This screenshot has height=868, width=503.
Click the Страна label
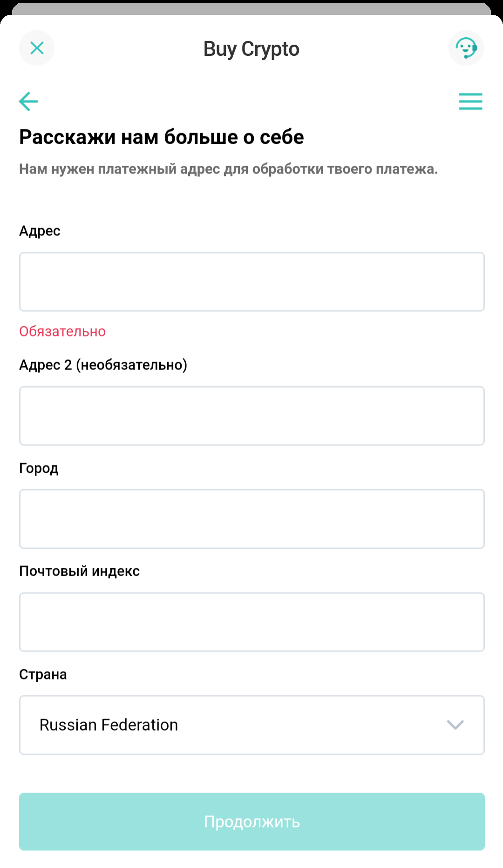[43, 674]
